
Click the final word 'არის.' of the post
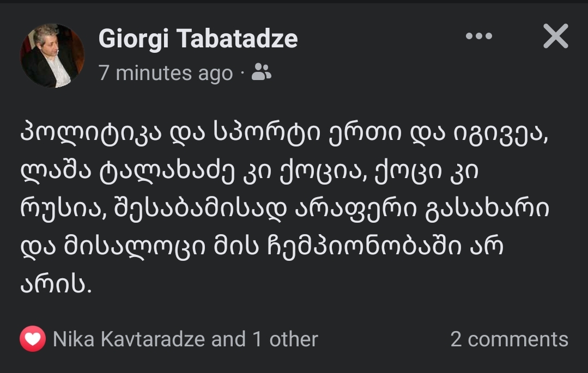point(56,285)
